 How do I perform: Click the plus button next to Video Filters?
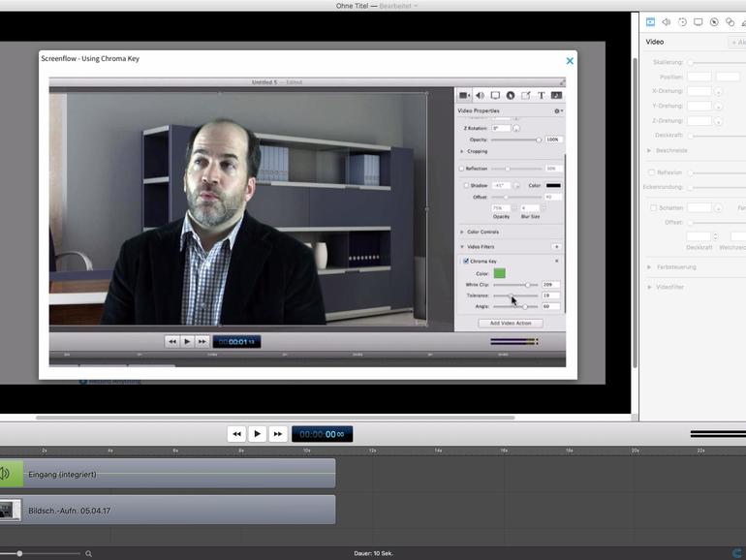click(x=556, y=246)
